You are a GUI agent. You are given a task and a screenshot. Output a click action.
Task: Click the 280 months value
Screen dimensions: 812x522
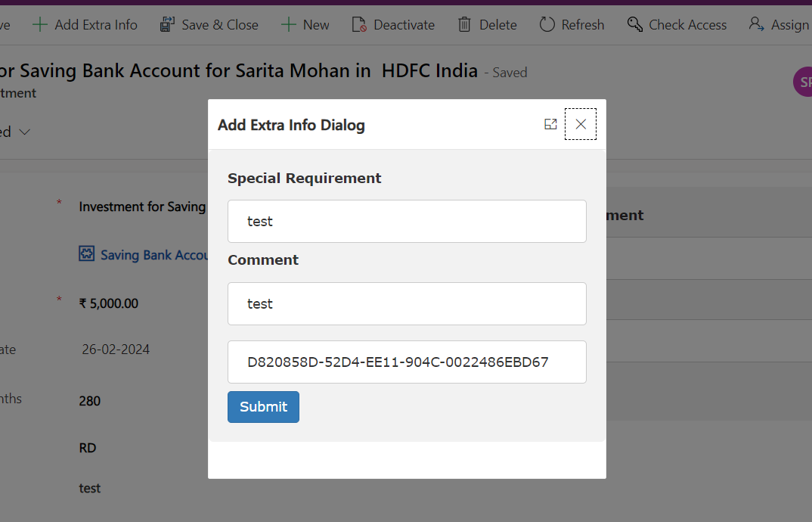[x=90, y=401]
